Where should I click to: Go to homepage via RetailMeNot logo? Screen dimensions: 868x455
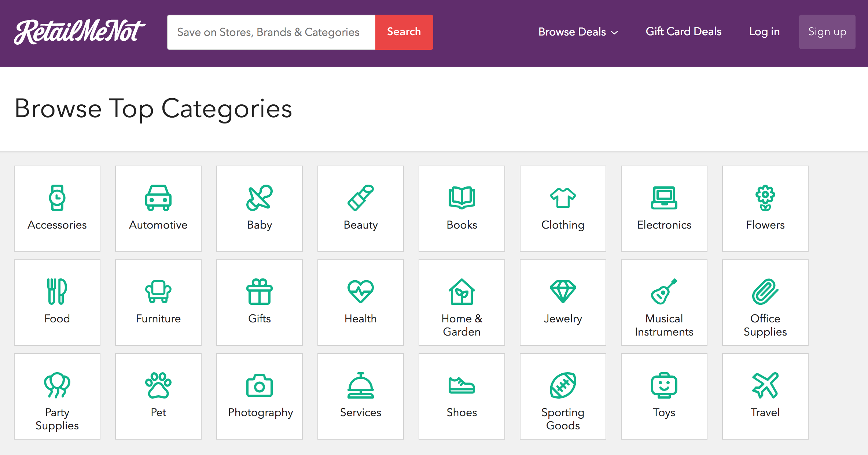coord(80,32)
